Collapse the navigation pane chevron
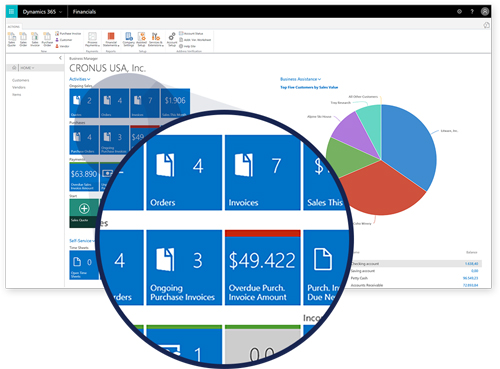This screenshot has width=500, height=369. [x=60, y=58]
